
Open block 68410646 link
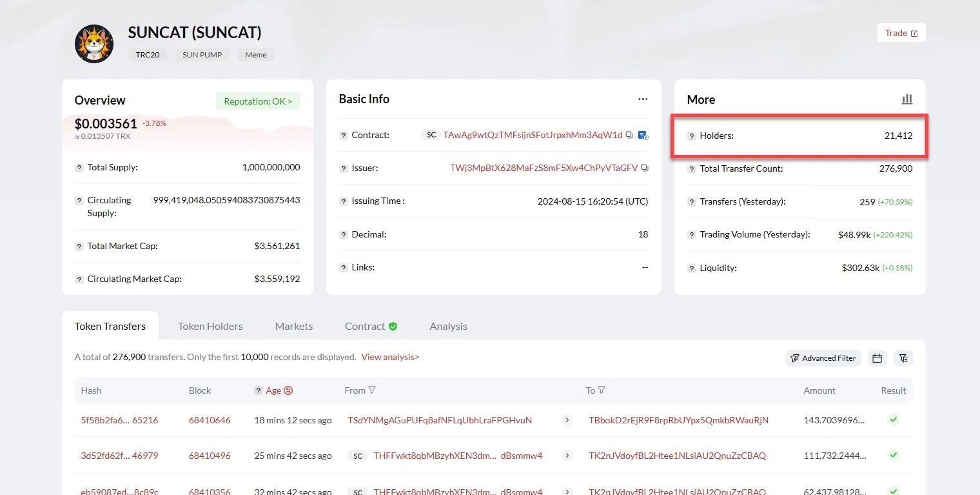[210, 420]
